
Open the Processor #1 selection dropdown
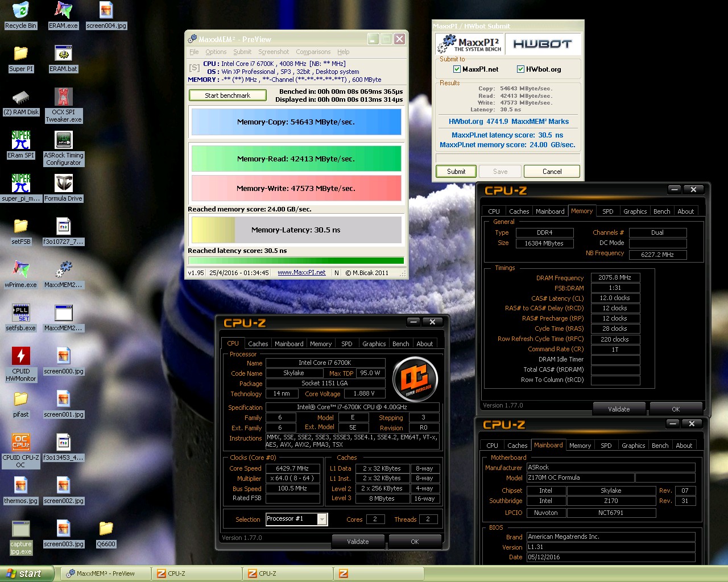[322, 519]
